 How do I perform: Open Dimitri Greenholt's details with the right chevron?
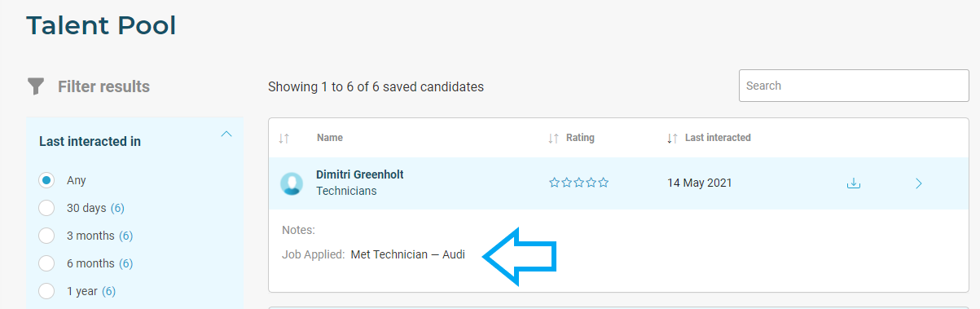919,183
